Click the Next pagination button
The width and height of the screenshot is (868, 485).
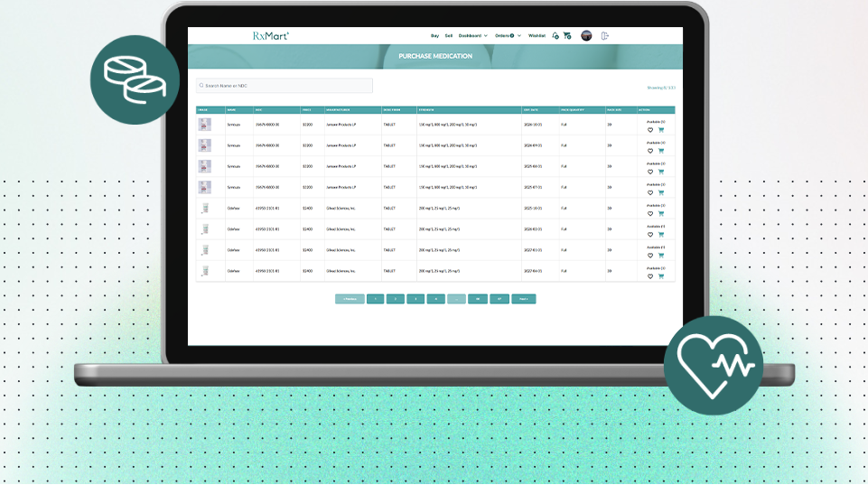click(x=523, y=298)
